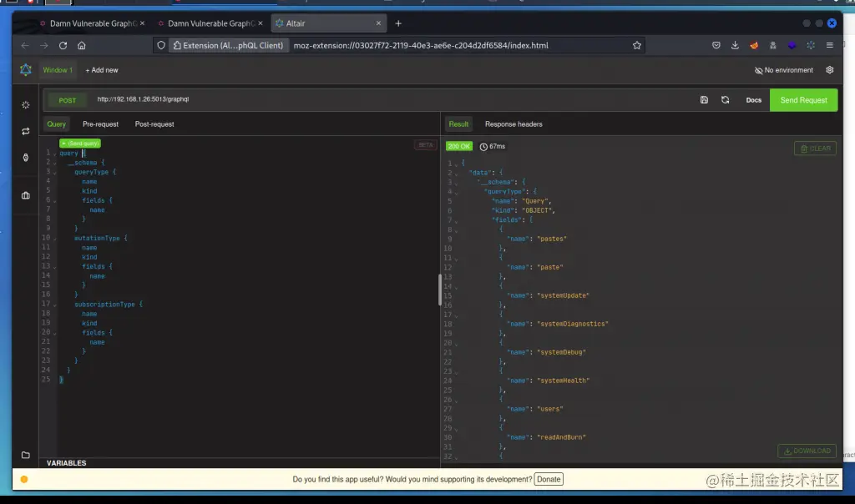The width and height of the screenshot is (855, 504).
Task: Switch to the Post-request tab
Action: pyautogui.click(x=154, y=124)
